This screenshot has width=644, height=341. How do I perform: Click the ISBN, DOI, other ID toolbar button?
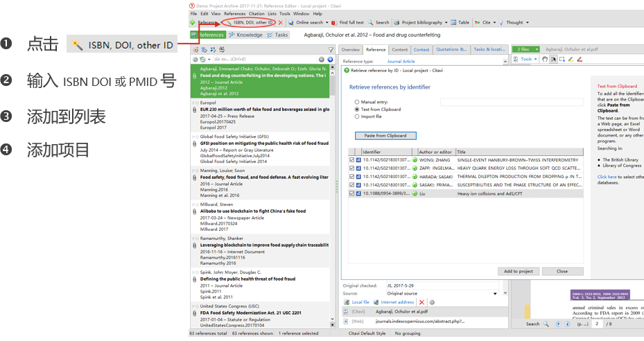pos(250,22)
